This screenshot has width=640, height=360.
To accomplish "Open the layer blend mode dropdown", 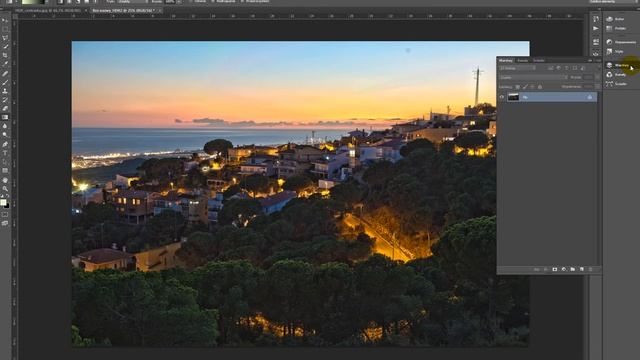I will point(533,77).
